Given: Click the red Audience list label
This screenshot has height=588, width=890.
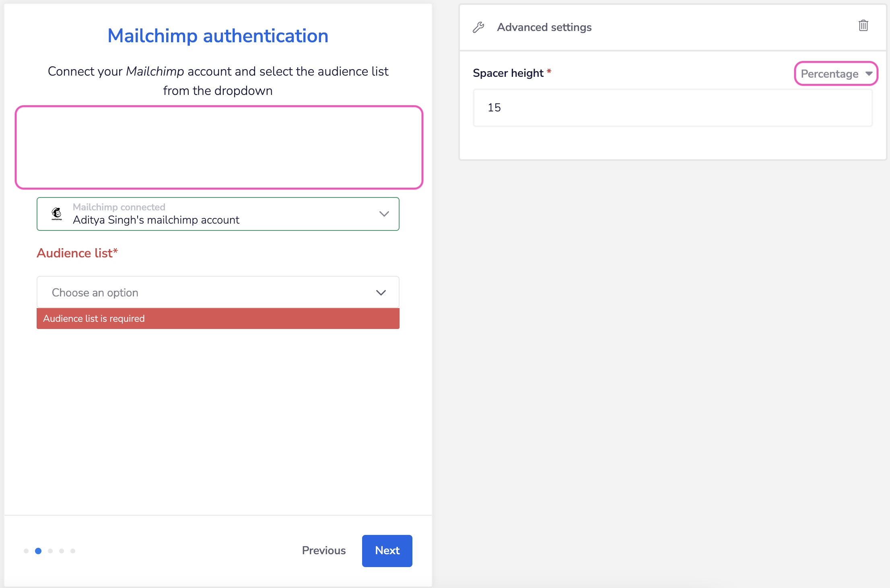Looking at the screenshot, I should pos(77,253).
